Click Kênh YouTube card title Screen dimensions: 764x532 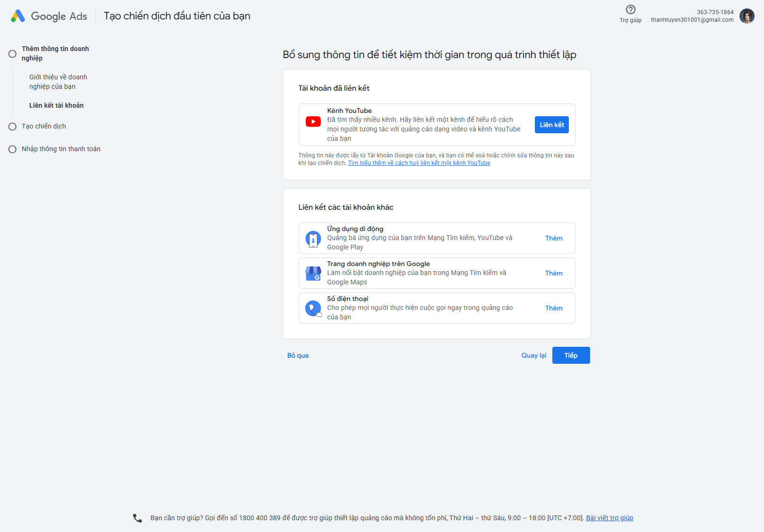point(349,111)
